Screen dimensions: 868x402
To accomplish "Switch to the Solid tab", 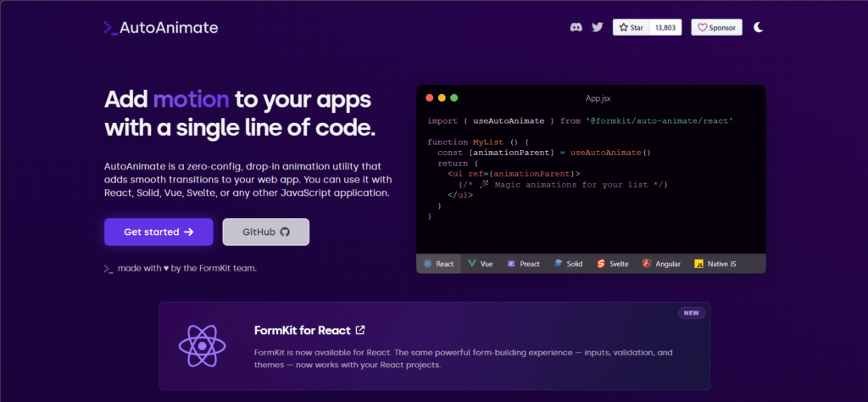I will (568, 264).
